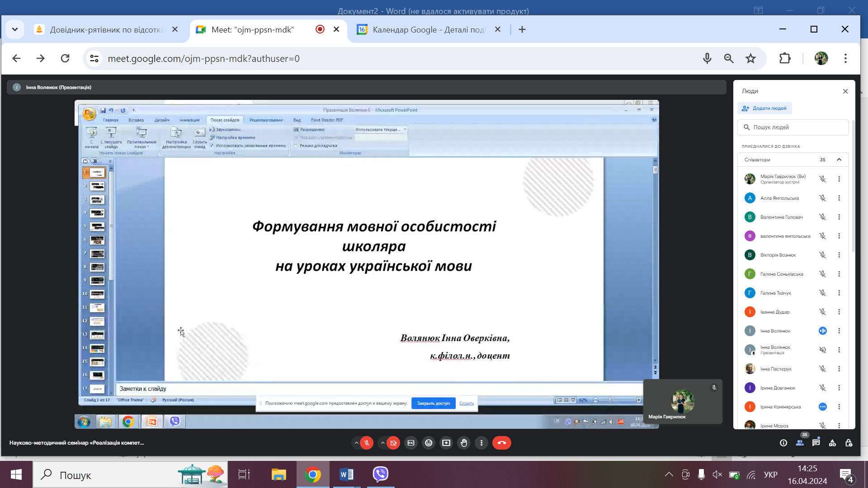This screenshot has height=488, width=868.
Task: Switch to Календар Google tab
Action: click(x=429, y=30)
